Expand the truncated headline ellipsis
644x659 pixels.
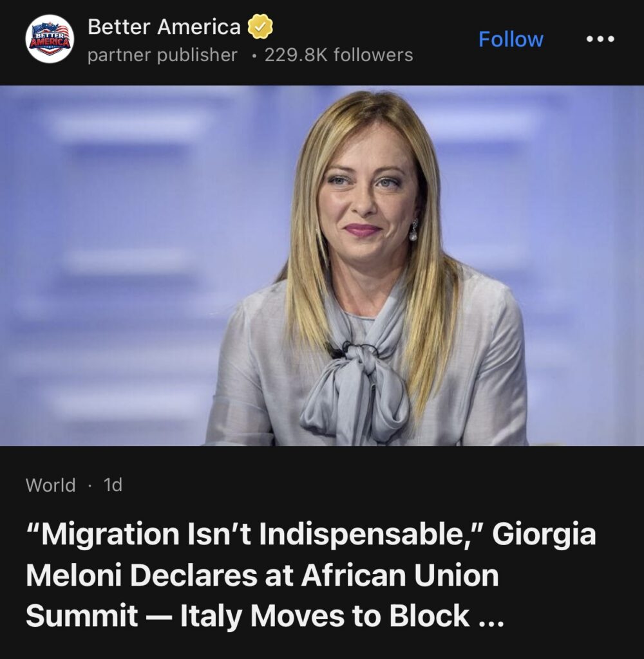pyautogui.click(x=488, y=617)
